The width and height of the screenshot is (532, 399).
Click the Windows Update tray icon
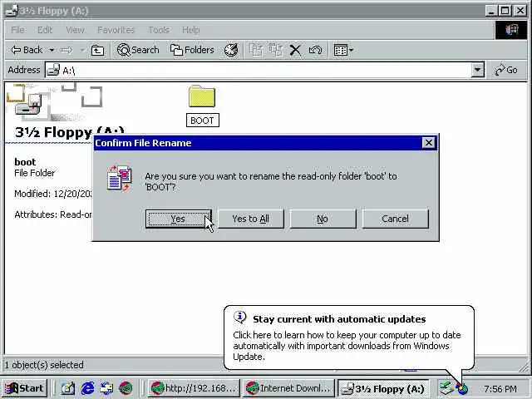pos(463,389)
